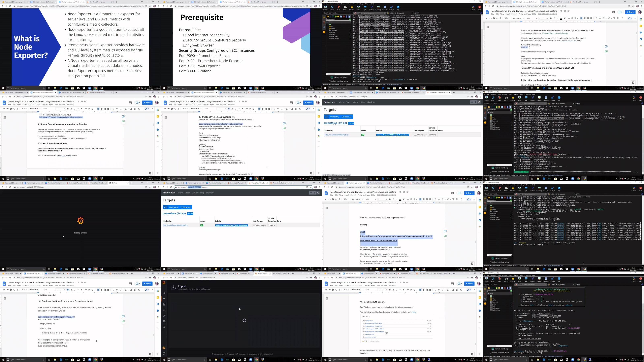Open Macros menu in welcome-banner MobaXterm window
The height and width of the screenshot is (362, 644).
528,275
